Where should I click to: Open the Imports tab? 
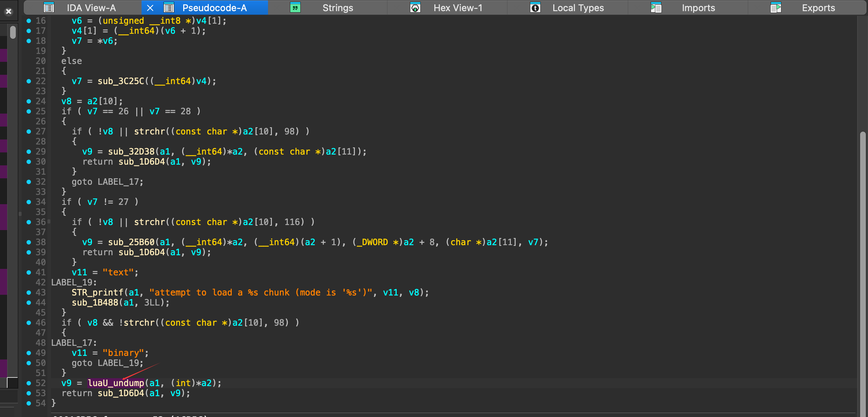[698, 8]
